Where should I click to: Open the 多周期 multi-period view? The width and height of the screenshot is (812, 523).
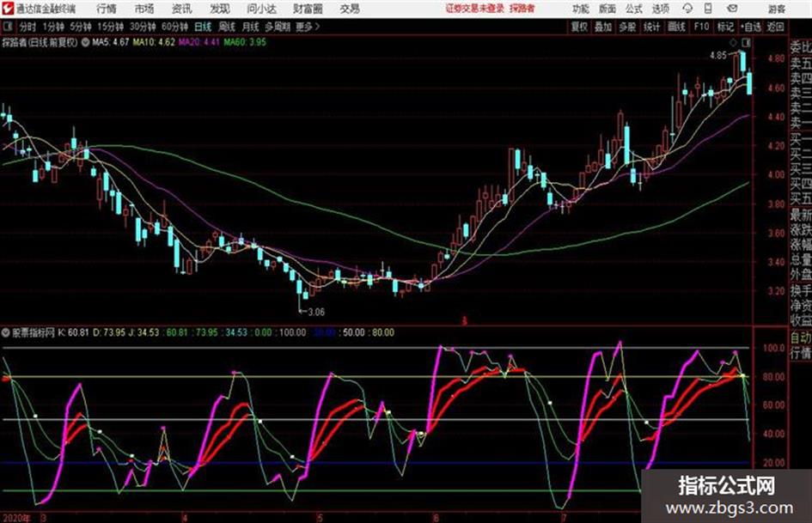coord(278,27)
